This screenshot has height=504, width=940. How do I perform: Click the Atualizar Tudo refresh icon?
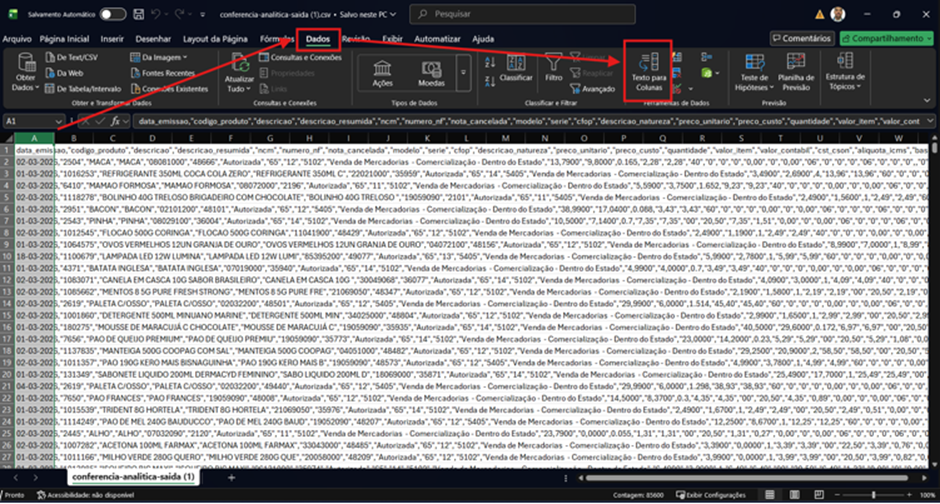tap(239, 72)
